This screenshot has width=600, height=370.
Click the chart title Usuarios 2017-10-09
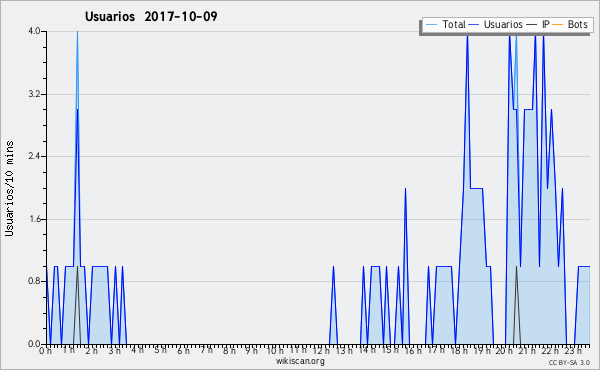[x=151, y=16]
